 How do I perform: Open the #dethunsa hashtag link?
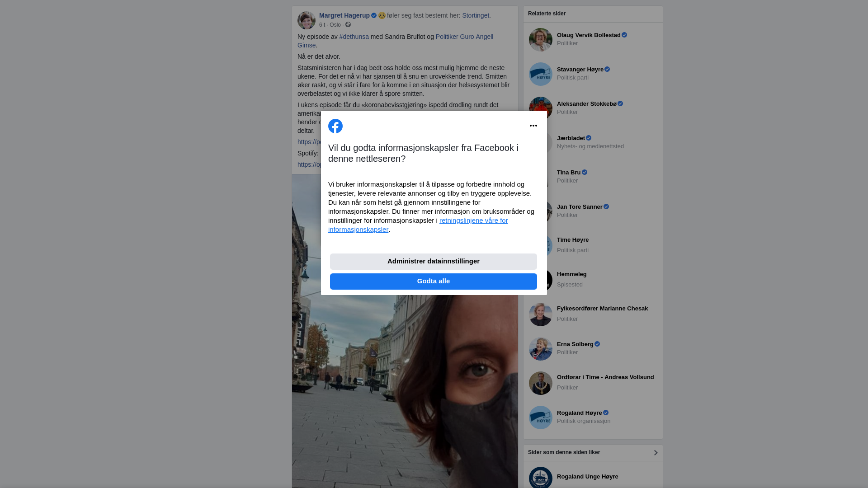354,37
